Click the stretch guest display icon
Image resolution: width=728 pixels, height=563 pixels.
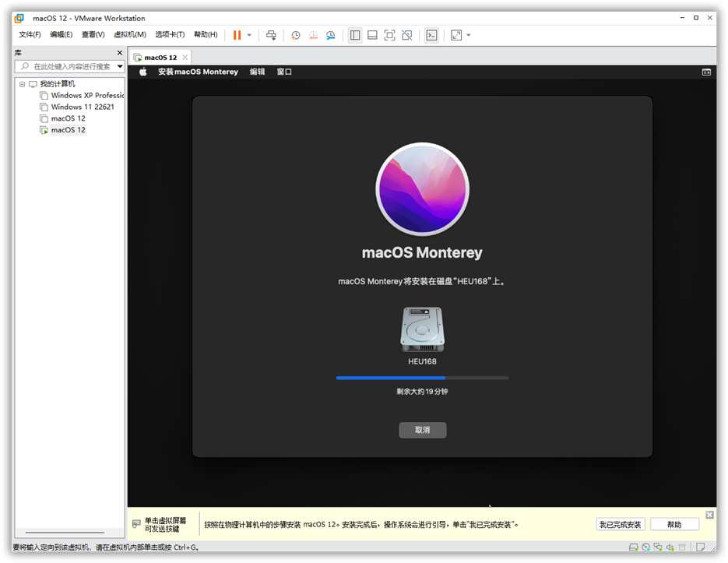pyautogui.click(x=456, y=35)
